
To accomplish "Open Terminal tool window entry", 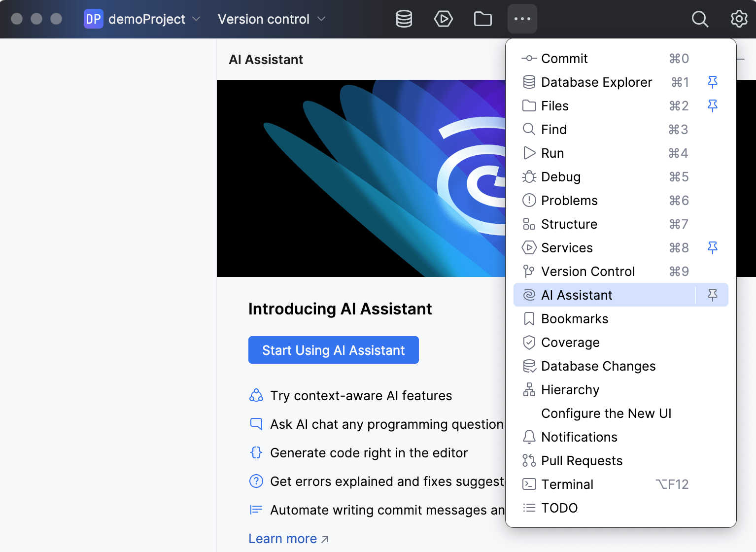I will point(621,484).
